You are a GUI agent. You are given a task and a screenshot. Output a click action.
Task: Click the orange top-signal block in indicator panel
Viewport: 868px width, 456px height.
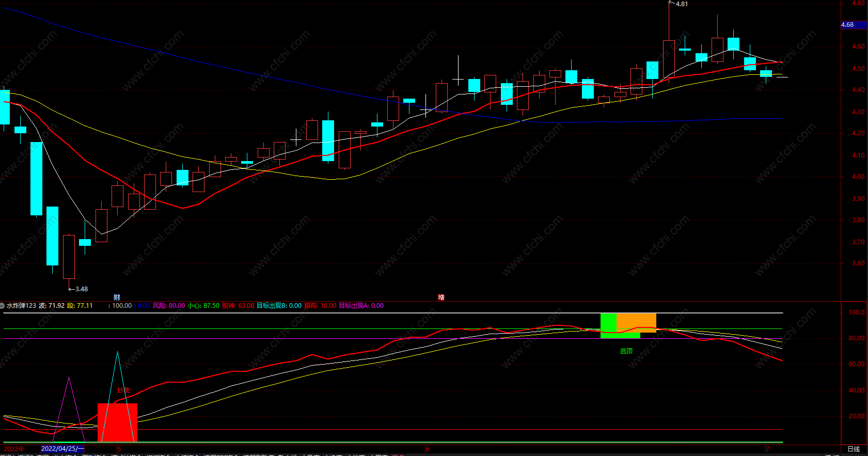pos(636,323)
